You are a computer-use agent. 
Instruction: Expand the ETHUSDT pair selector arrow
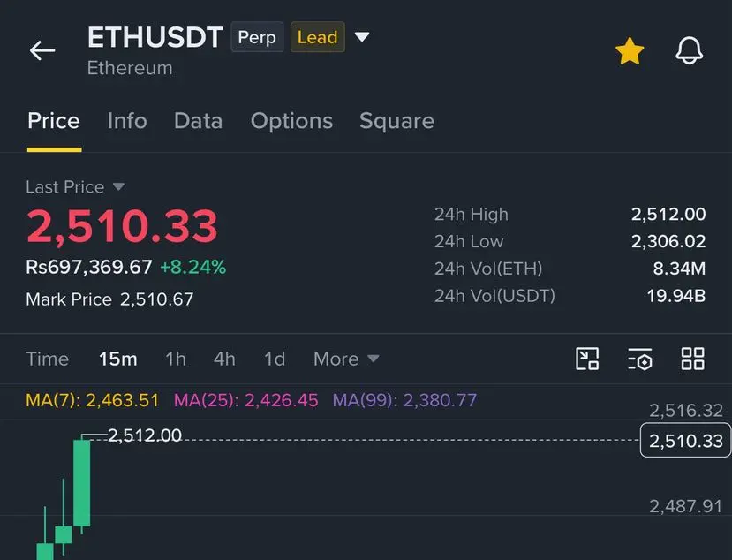[362, 36]
